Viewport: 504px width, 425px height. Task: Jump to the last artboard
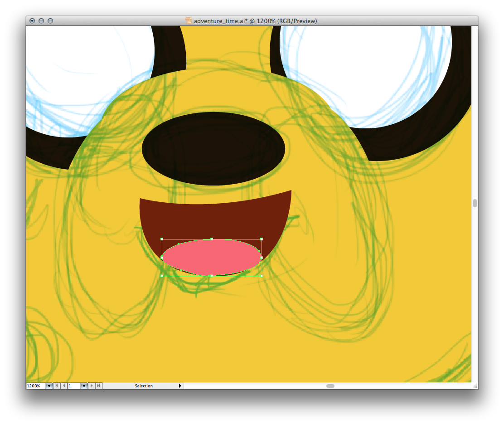(99, 386)
